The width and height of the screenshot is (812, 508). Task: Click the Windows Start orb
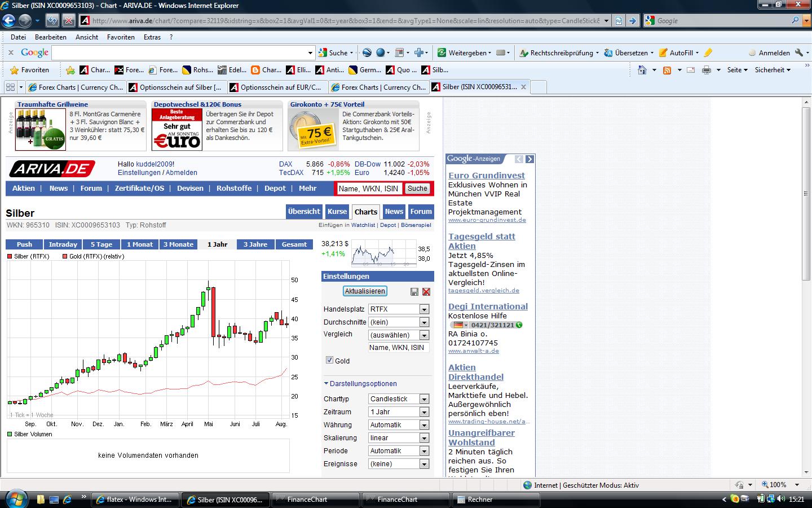pyautogui.click(x=15, y=499)
